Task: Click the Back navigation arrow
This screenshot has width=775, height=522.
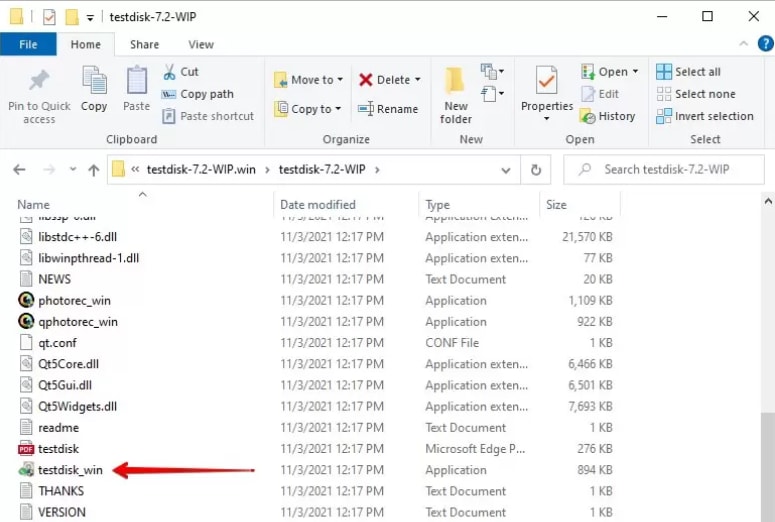Action: 19,170
